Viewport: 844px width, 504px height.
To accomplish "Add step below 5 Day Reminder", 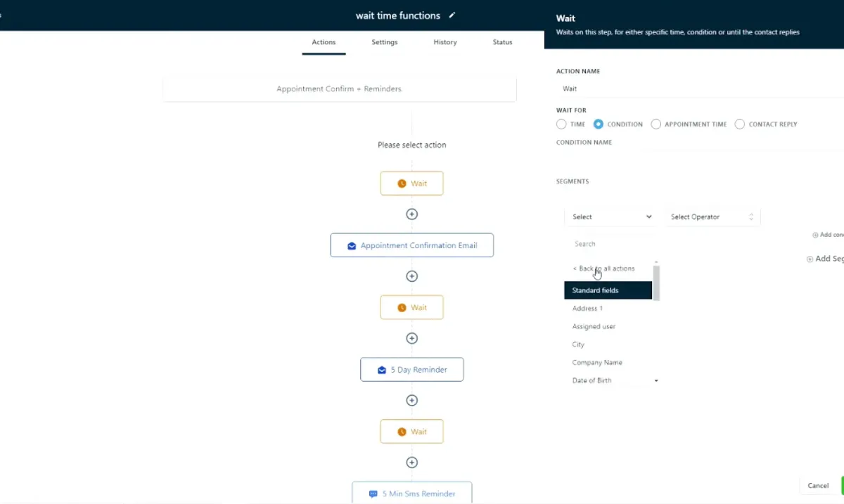I will (x=412, y=401).
